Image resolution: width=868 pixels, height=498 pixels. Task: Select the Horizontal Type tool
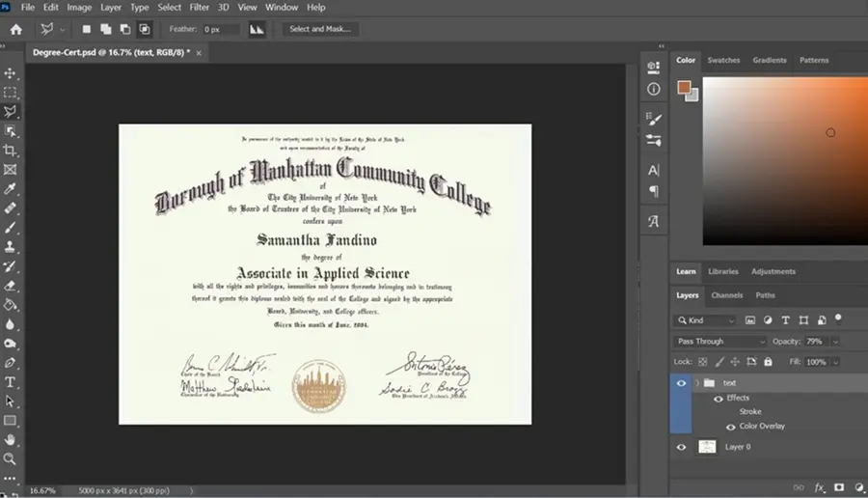click(10, 382)
